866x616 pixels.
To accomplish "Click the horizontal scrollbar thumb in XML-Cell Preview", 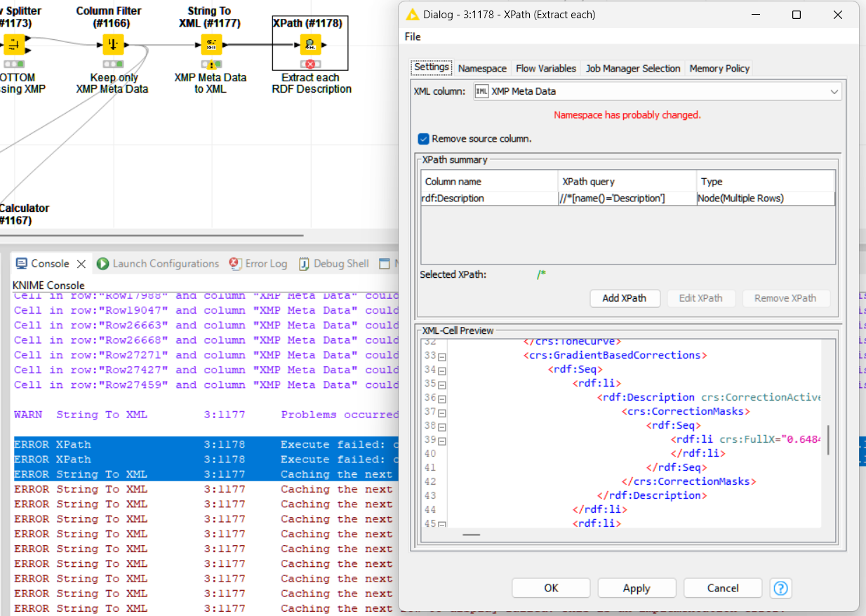I will (x=471, y=535).
